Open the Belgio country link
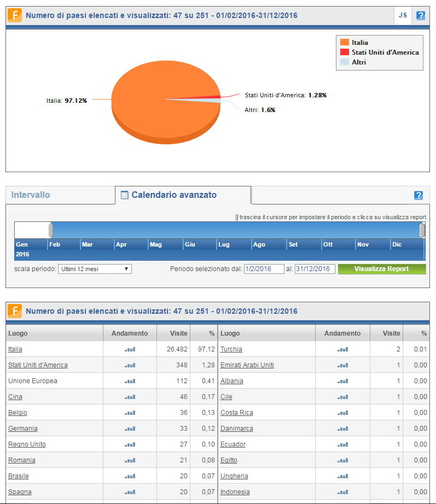The width and height of the screenshot is (436, 504). tap(18, 413)
